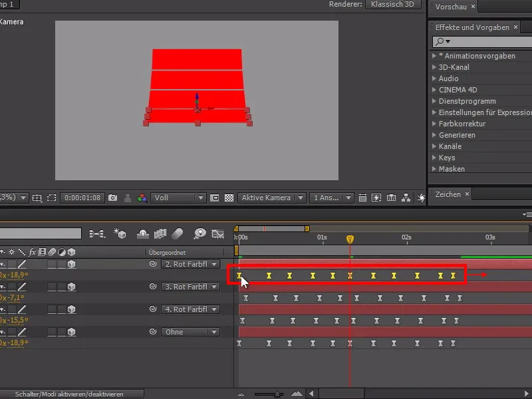Screen dimensions: 532x399
Task: Open the composition mini-flowchart icon
Action: tap(97, 233)
